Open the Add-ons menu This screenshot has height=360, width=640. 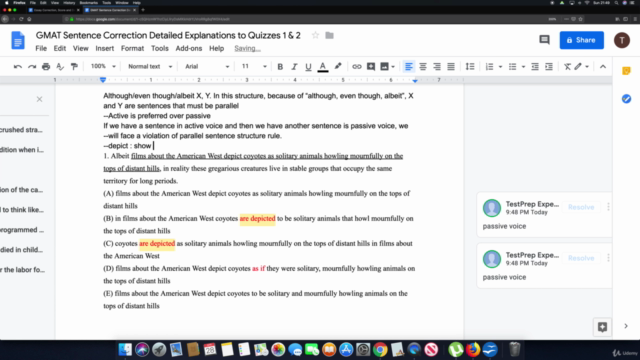click(189, 48)
